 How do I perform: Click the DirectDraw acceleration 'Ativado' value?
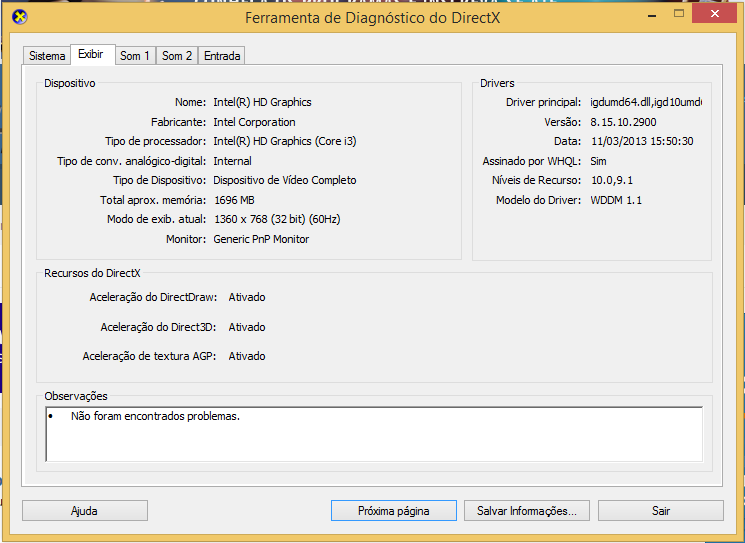pyautogui.click(x=247, y=297)
